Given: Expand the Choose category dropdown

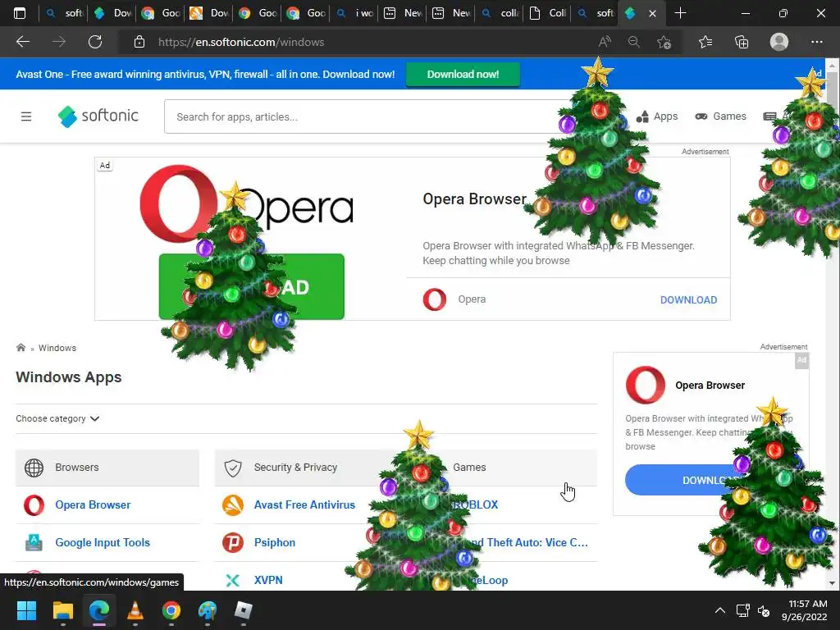Looking at the screenshot, I should tap(57, 418).
